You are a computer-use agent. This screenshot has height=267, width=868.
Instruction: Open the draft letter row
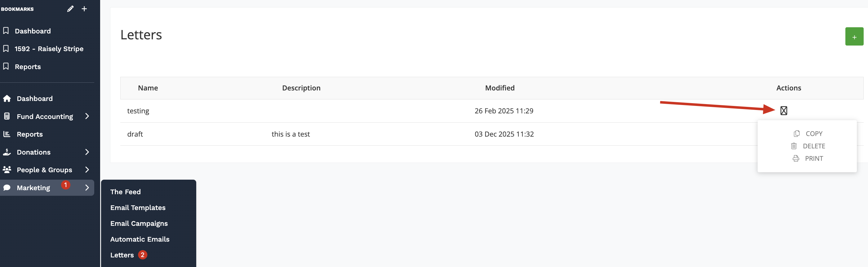135,134
